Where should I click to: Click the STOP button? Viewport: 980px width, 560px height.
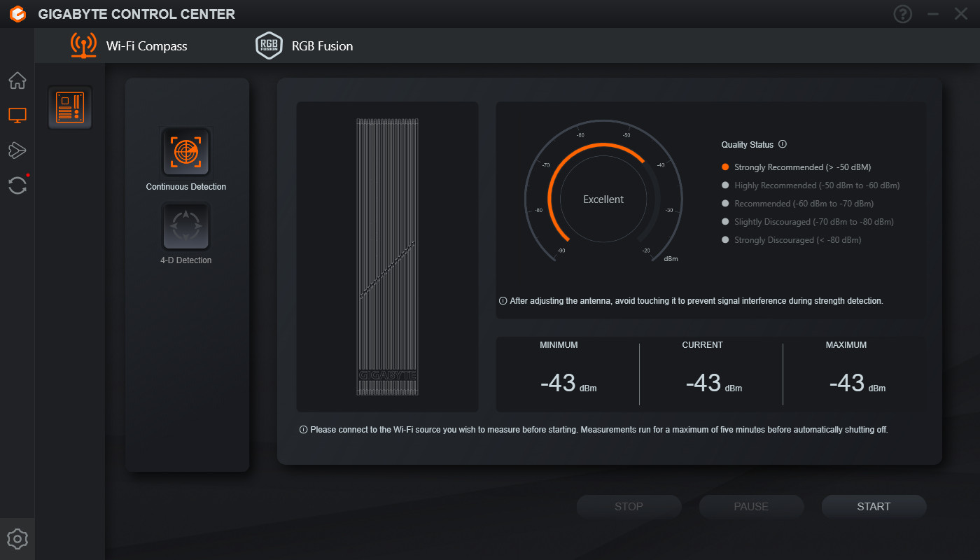629,507
